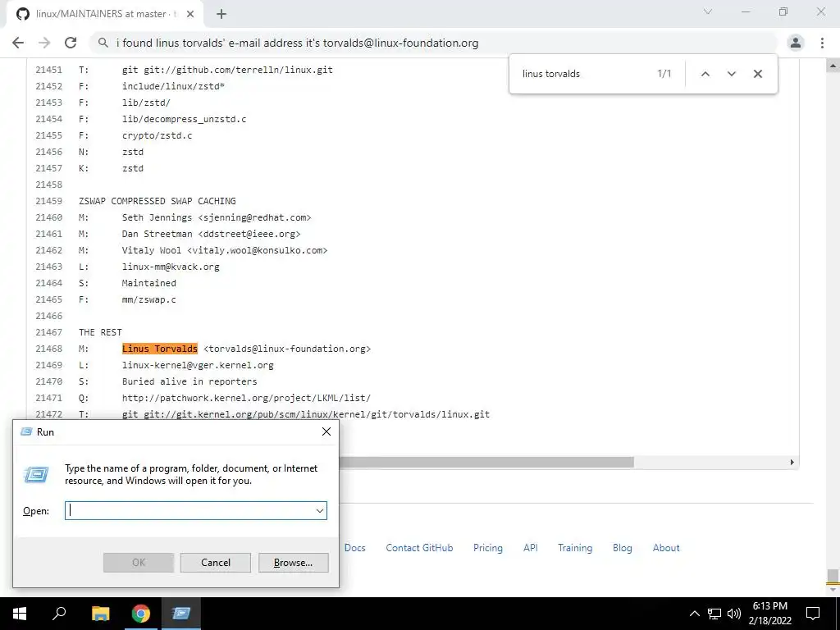
Task: Click the horizontal scrollbar right arrow
Action: pyautogui.click(x=792, y=463)
